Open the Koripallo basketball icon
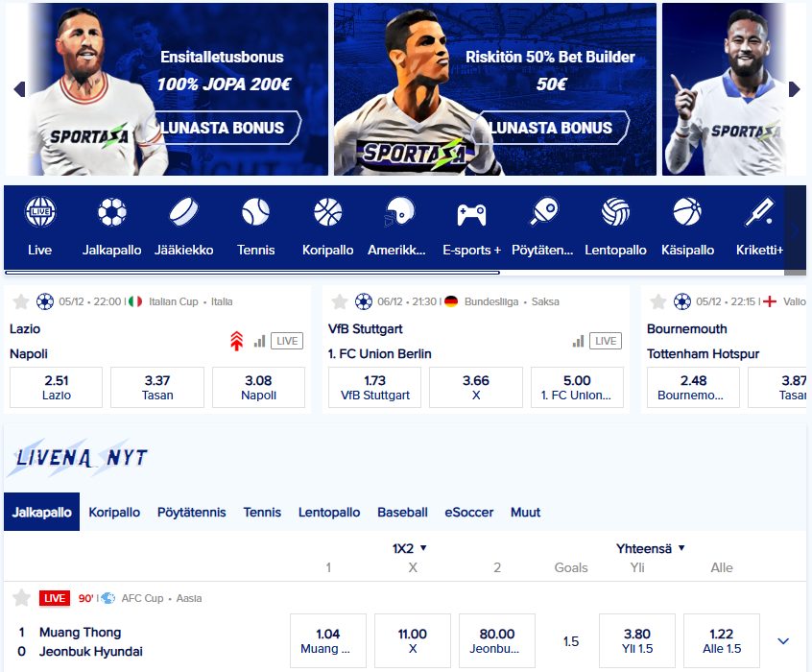The image size is (812, 672). tap(328, 212)
